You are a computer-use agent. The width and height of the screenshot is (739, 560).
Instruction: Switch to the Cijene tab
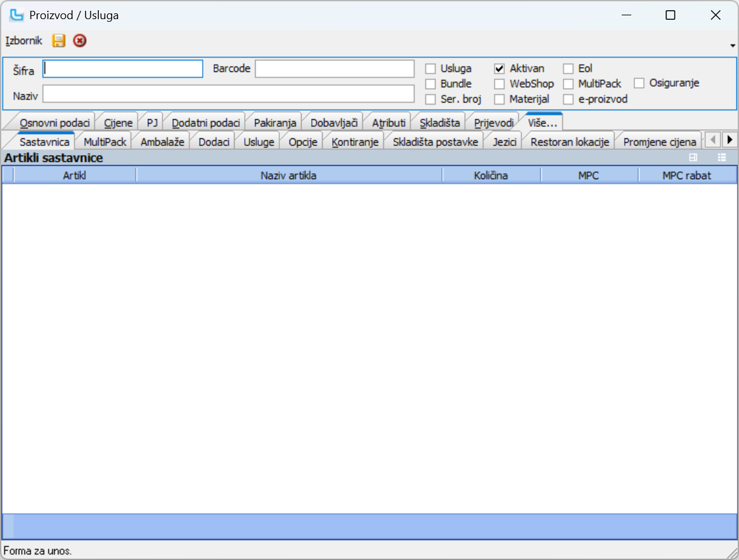point(119,122)
